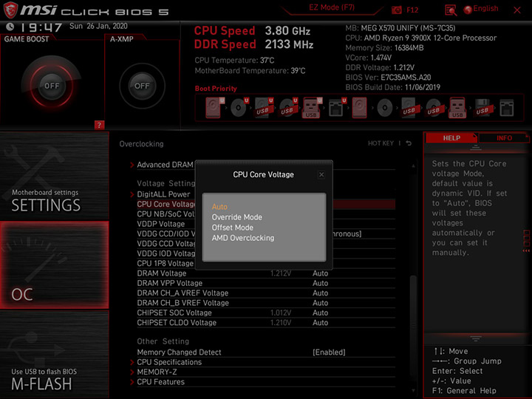Viewport: 532px width, 399px height.
Task: Click the help panel top collapse handle
Action: tap(476, 147)
